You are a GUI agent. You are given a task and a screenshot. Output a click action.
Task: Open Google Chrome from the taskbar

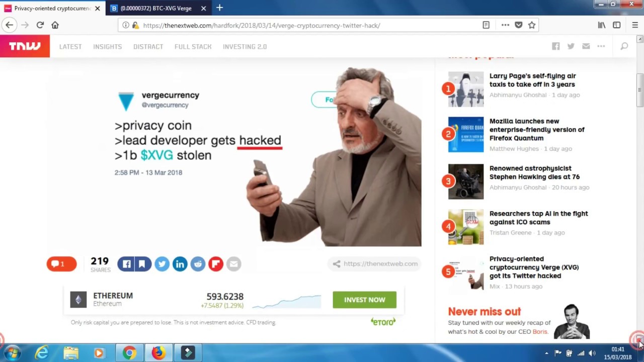pyautogui.click(x=129, y=353)
